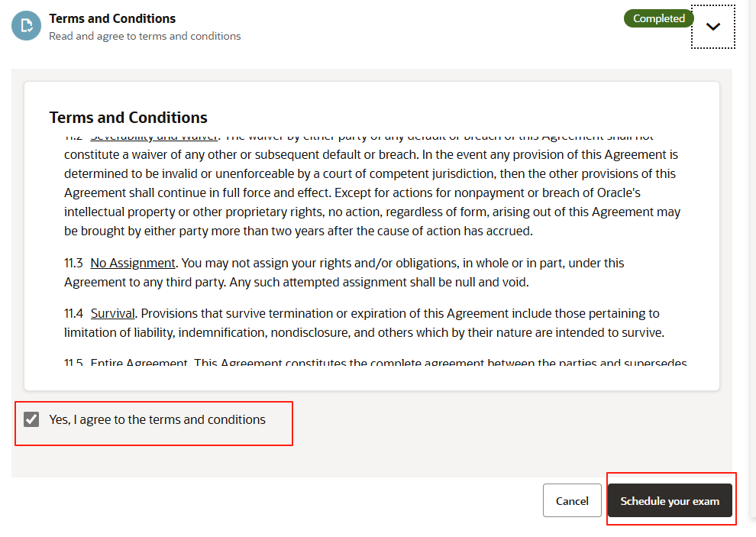
Task: Click the section 11.4 clause number
Action: pos(73,313)
